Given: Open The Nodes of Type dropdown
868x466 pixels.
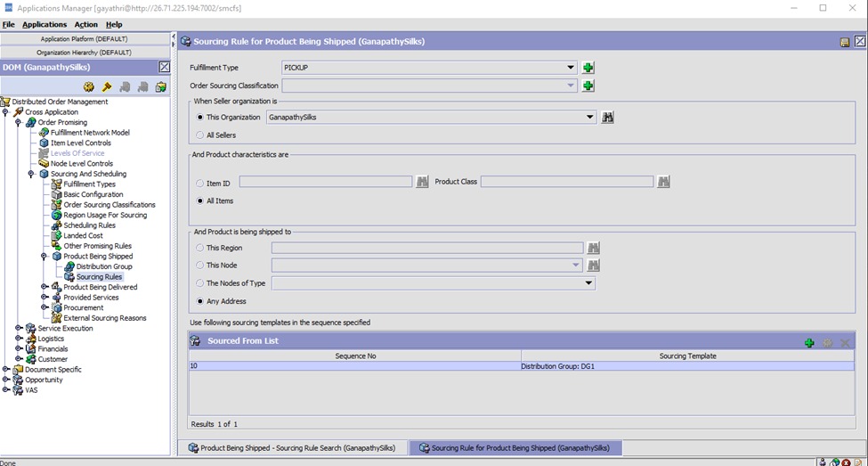Looking at the screenshot, I should 588,283.
